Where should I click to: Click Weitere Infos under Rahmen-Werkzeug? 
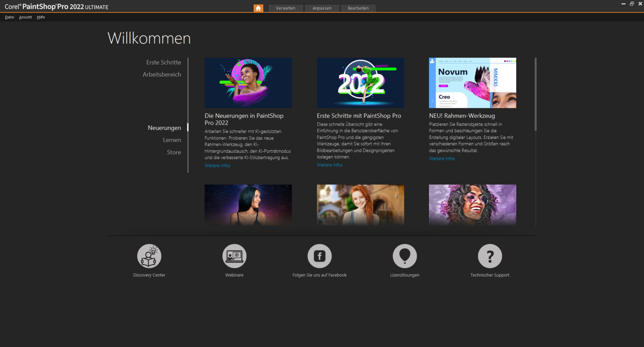tap(442, 159)
